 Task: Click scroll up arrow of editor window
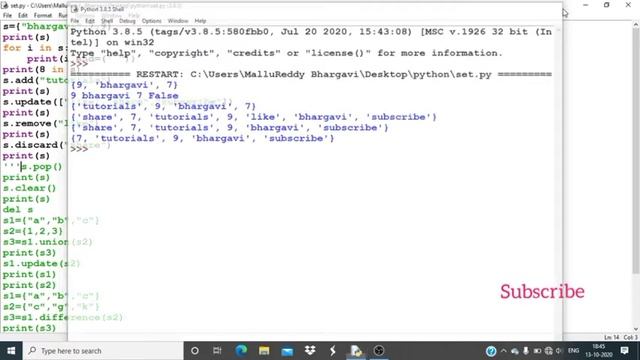(x=636, y=25)
